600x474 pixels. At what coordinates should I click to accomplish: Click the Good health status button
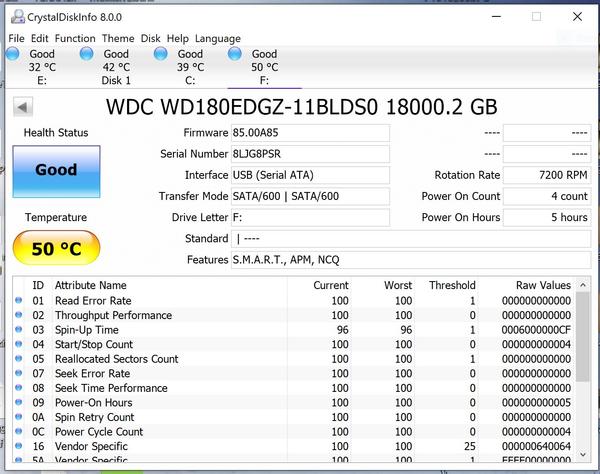pos(56,170)
